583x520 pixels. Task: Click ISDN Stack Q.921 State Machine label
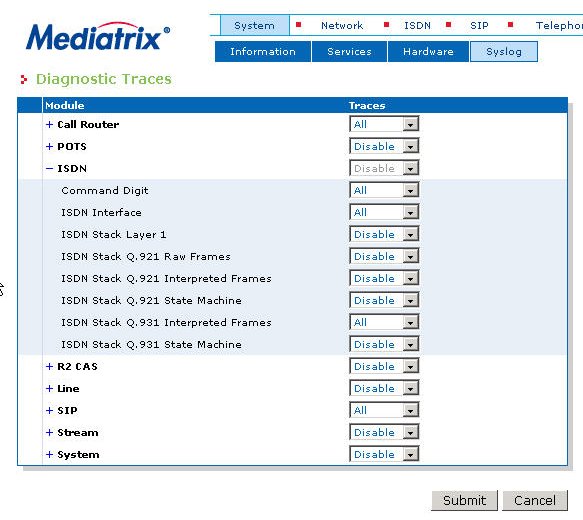[x=151, y=301]
